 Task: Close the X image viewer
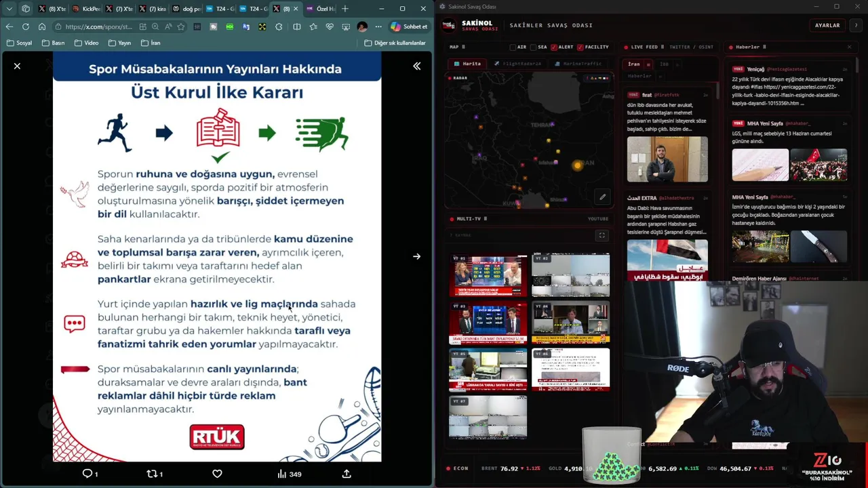pos(17,66)
